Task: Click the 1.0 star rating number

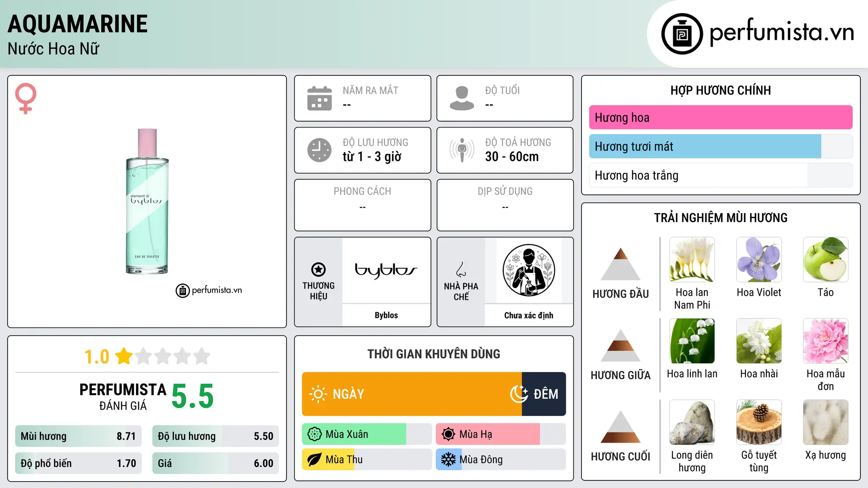Action: click(97, 357)
